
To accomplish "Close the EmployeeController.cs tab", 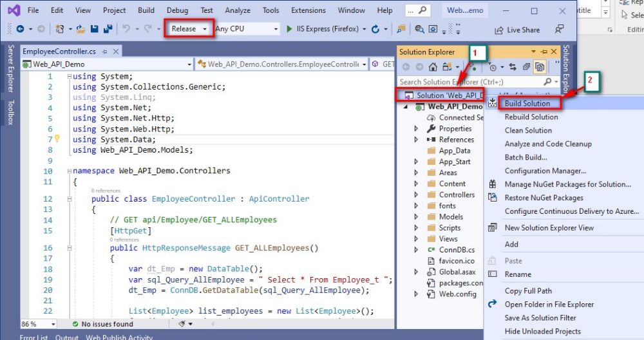I will tap(116, 52).
